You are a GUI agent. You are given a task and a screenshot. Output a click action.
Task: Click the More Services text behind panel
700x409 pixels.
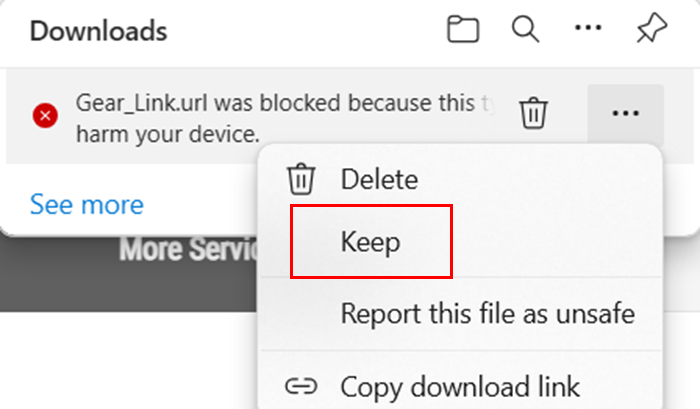(x=188, y=249)
